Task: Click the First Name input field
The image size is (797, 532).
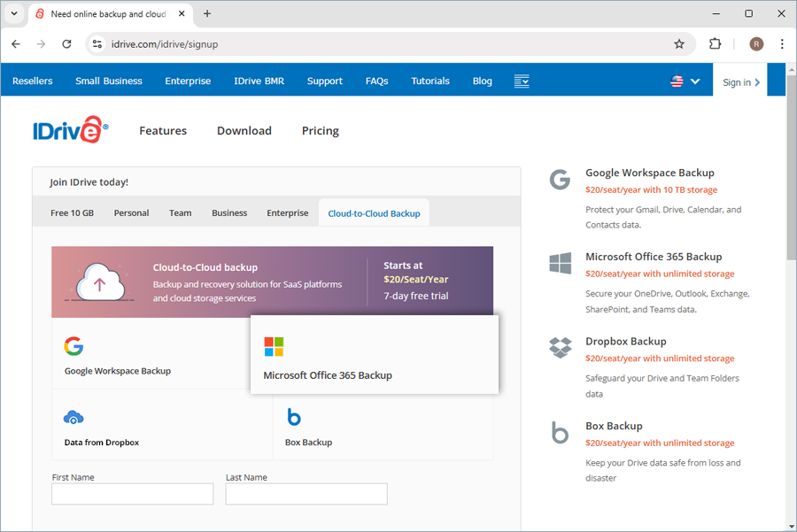Action: click(x=132, y=494)
